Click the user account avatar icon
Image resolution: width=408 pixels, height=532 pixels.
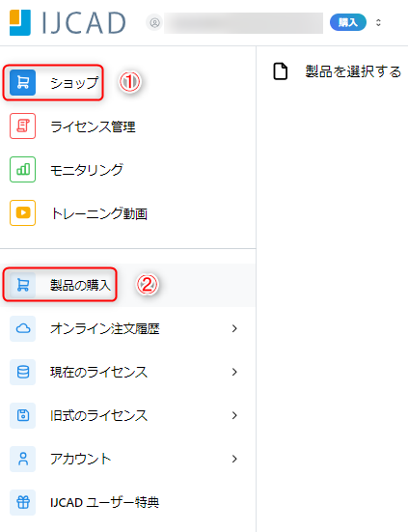click(155, 23)
